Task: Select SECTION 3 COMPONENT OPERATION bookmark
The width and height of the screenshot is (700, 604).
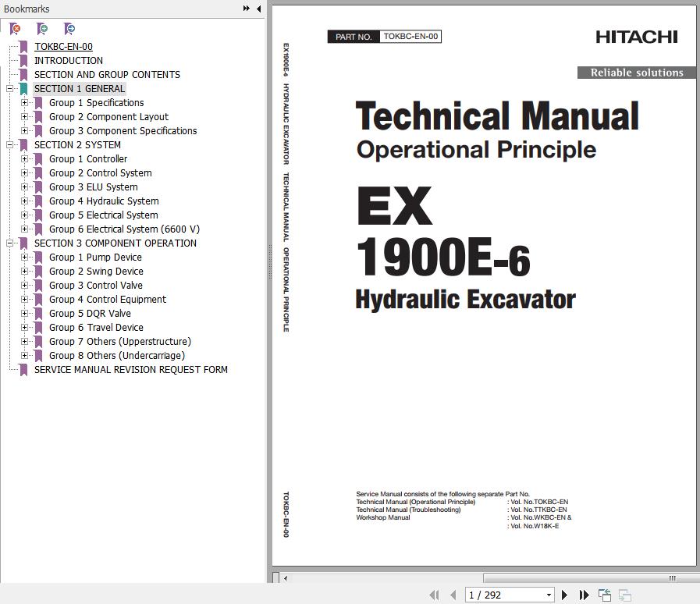Action: 115,243
